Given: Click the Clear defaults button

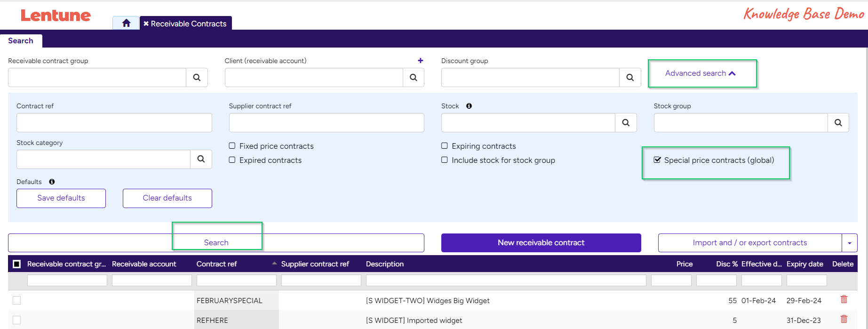Looking at the screenshot, I should [x=167, y=198].
